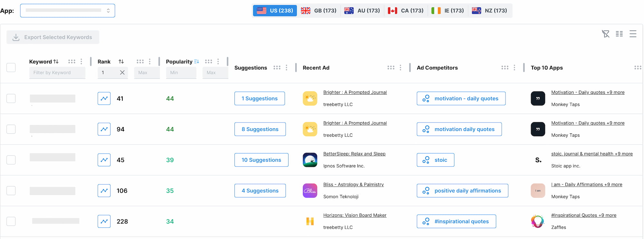644x239 pixels.
Task: Open column chooser grid icon
Action: tap(619, 34)
